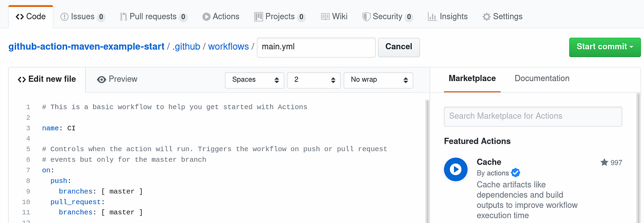Screen dimensions: 644x223
Task: Open the Issues tab
Action: 83,17
